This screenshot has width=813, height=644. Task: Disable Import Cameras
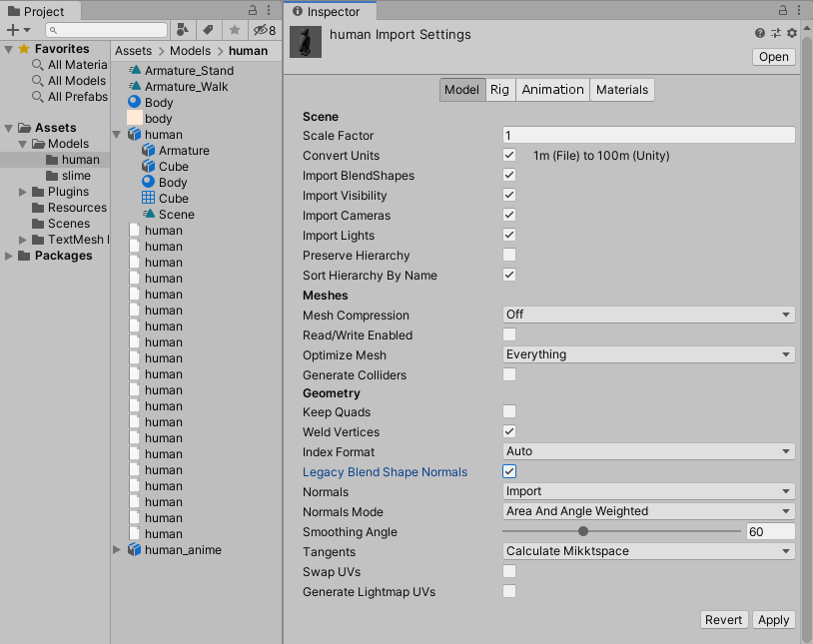point(509,216)
